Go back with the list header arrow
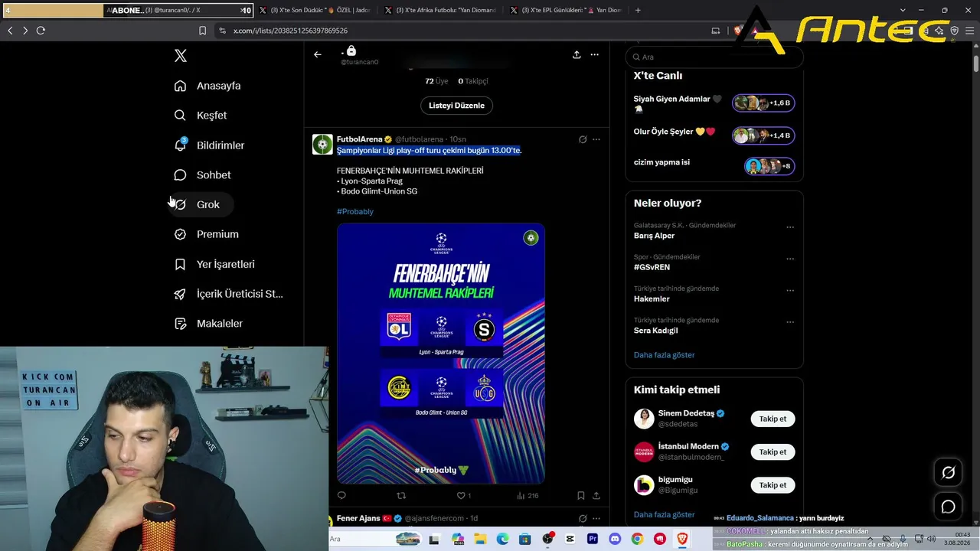Viewport: 980px width, 551px height. (318, 54)
